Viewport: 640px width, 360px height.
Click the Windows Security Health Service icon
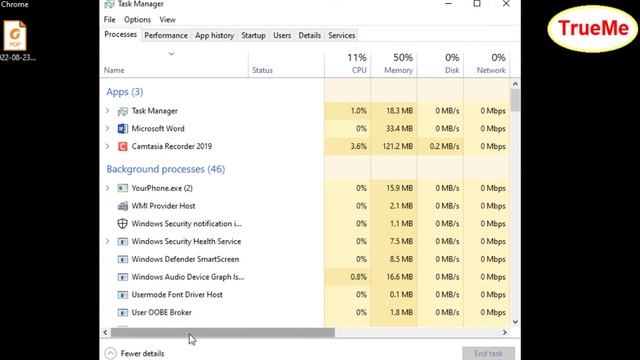122,242
